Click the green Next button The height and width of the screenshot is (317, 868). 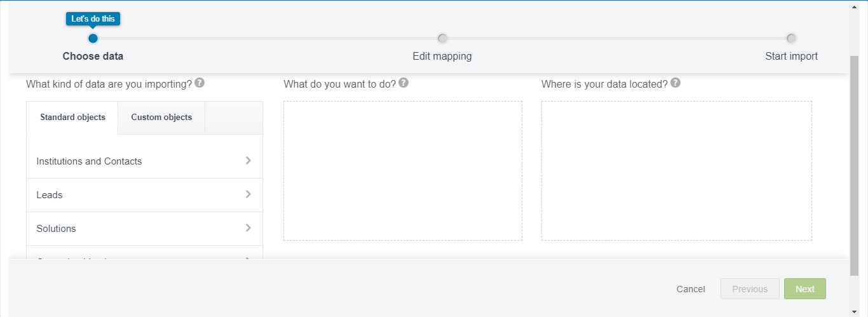[804, 289]
